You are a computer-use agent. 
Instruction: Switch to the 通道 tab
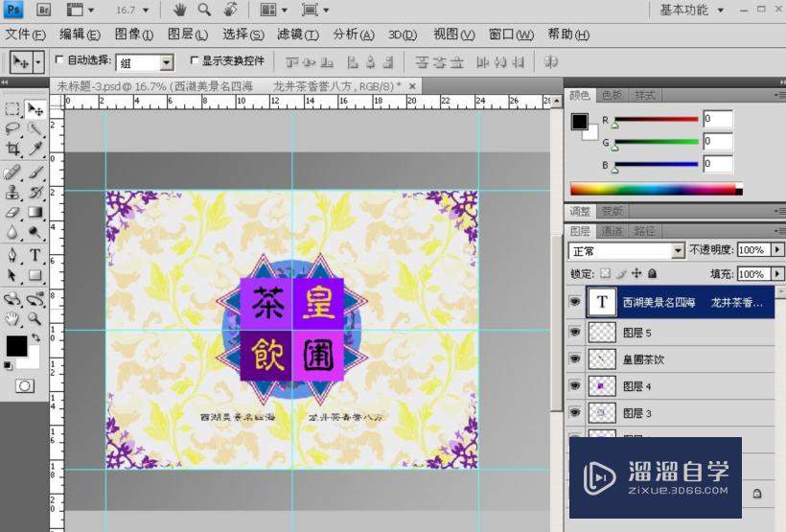point(611,231)
